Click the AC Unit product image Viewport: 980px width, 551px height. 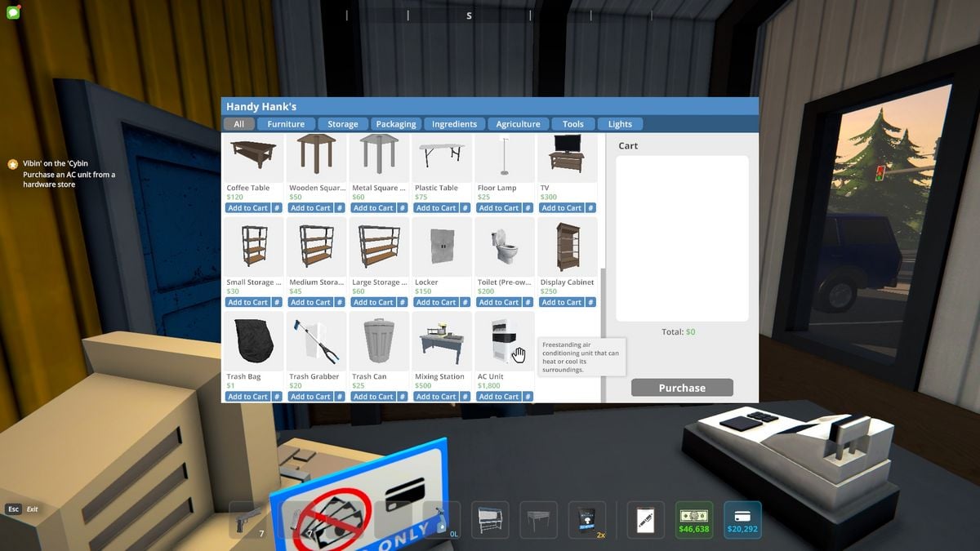(x=504, y=341)
